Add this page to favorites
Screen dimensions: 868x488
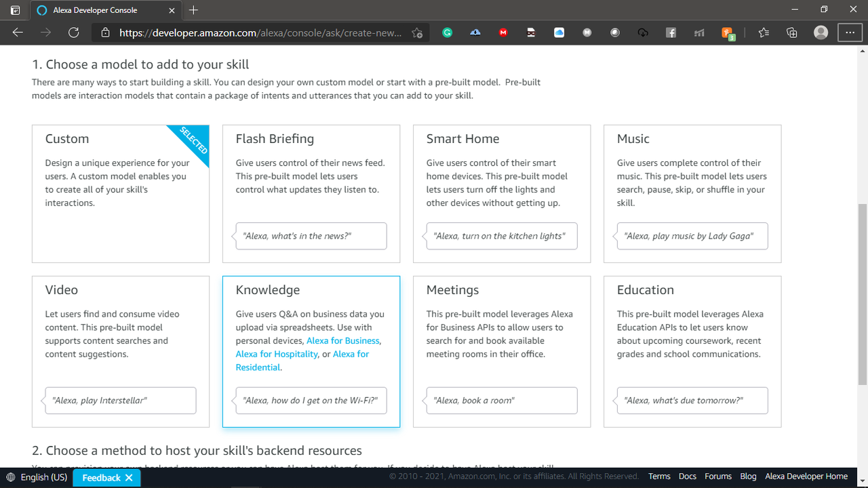tap(417, 33)
